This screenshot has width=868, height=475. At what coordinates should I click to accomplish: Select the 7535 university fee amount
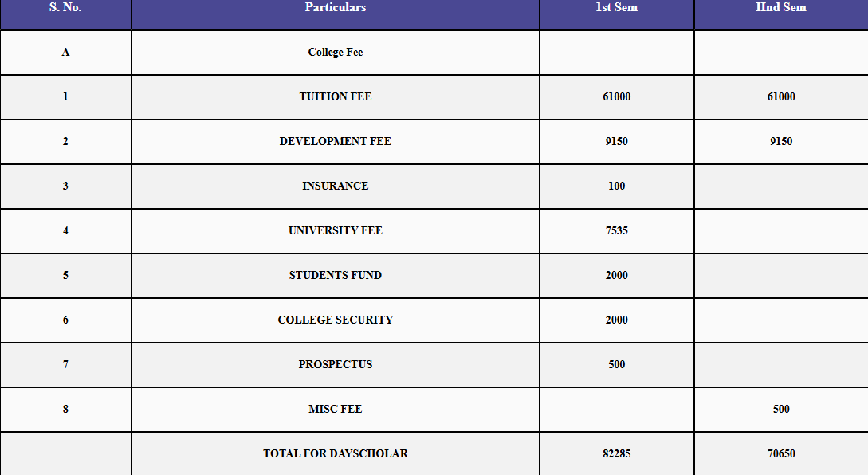616,231
